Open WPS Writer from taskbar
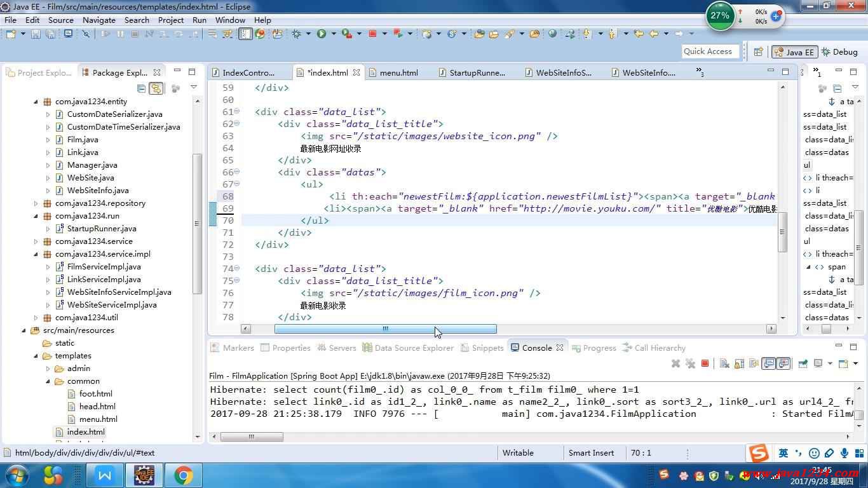Viewport: 868px width, 488px height. point(105,475)
